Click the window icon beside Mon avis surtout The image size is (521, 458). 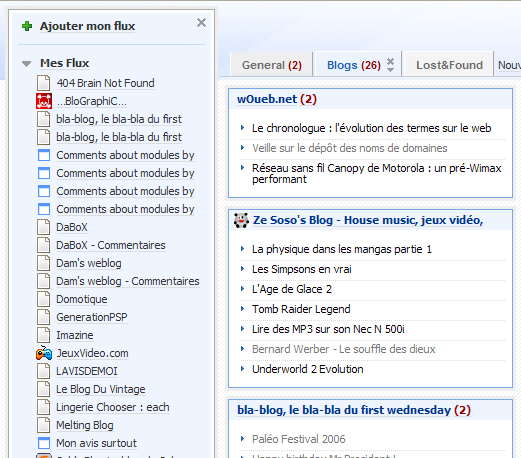click(44, 443)
